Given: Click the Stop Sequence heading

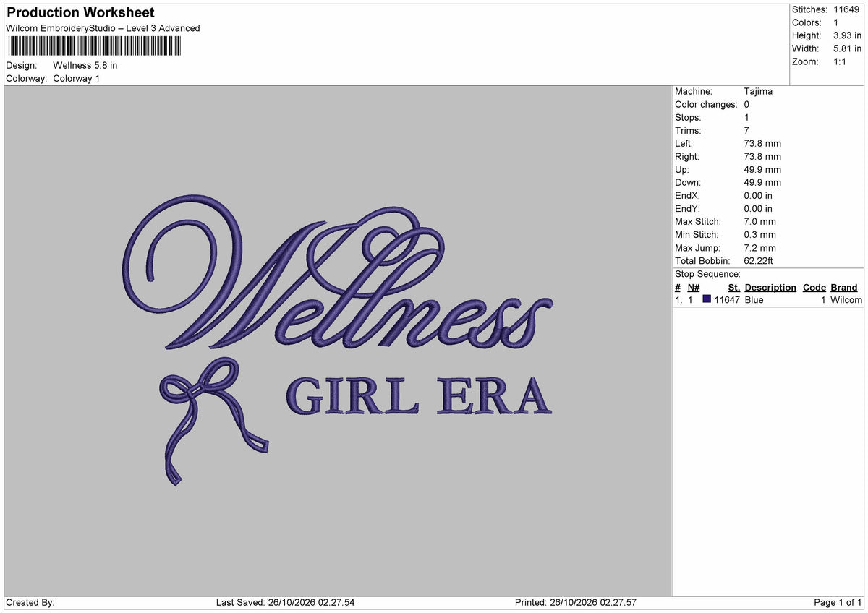Looking at the screenshot, I should pyautogui.click(x=707, y=274).
